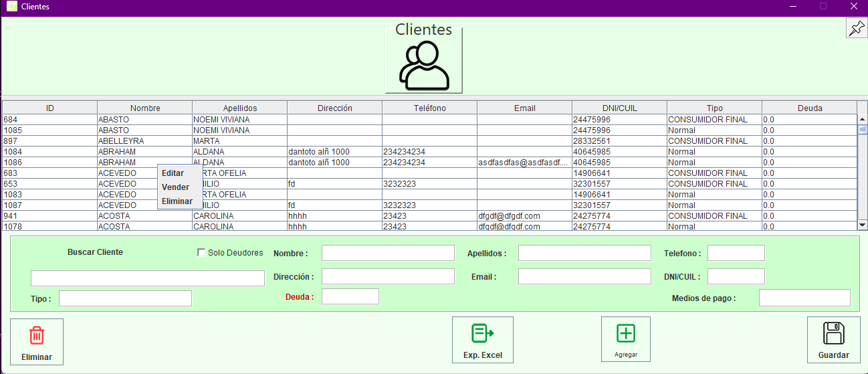The image size is (868, 374).
Task: Click the Deuda column header
Action: [809, 108]
